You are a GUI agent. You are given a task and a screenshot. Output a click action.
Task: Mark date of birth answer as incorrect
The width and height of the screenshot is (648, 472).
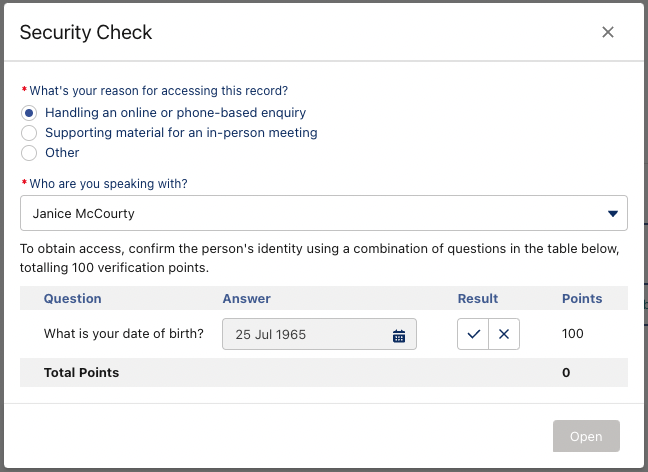pos(504,334)
